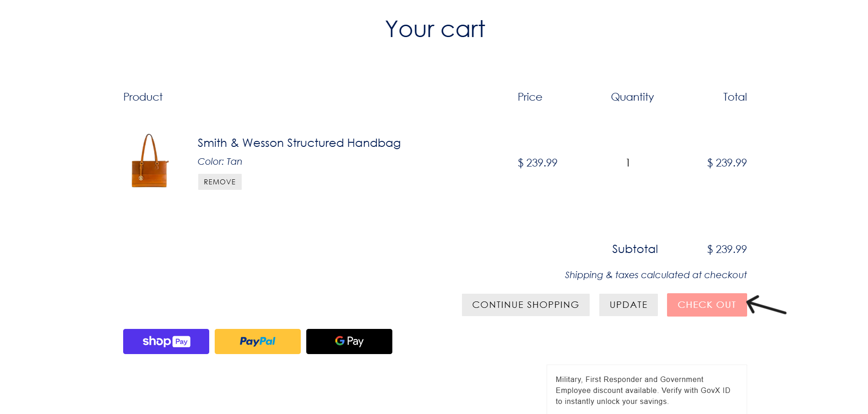868x414 pixels.
Task: Remove the handbag from the cart
Action: coord(220,182)
